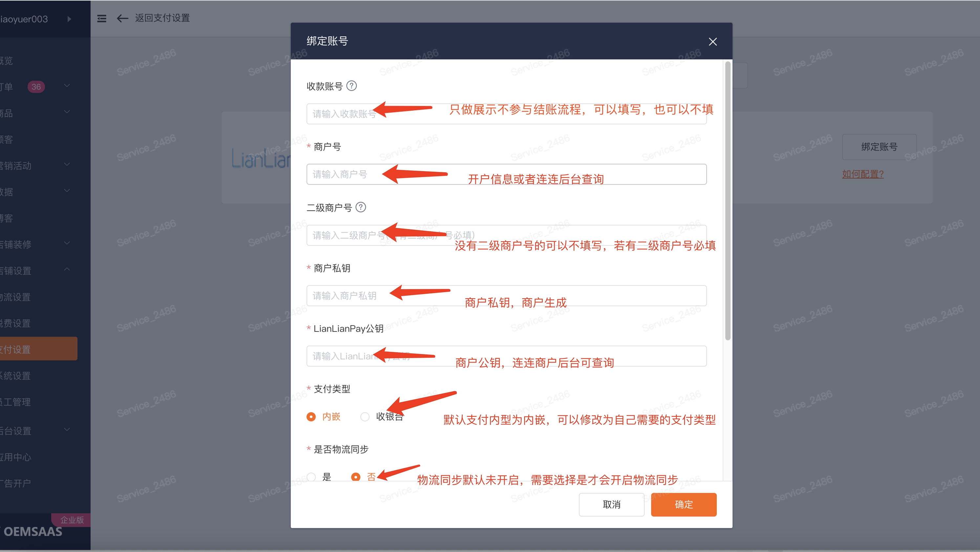The image size is (980, 552).
Task: Click the help icon beside 二级商户号
Action: (360, 207)
